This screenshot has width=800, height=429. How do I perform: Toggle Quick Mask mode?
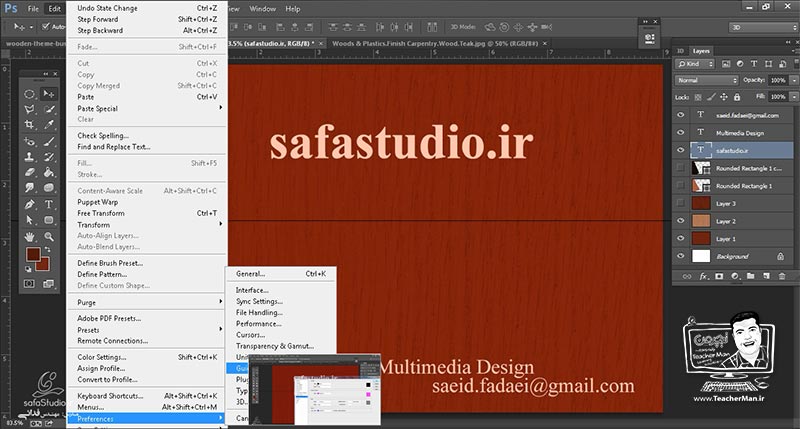pos(30,284)
